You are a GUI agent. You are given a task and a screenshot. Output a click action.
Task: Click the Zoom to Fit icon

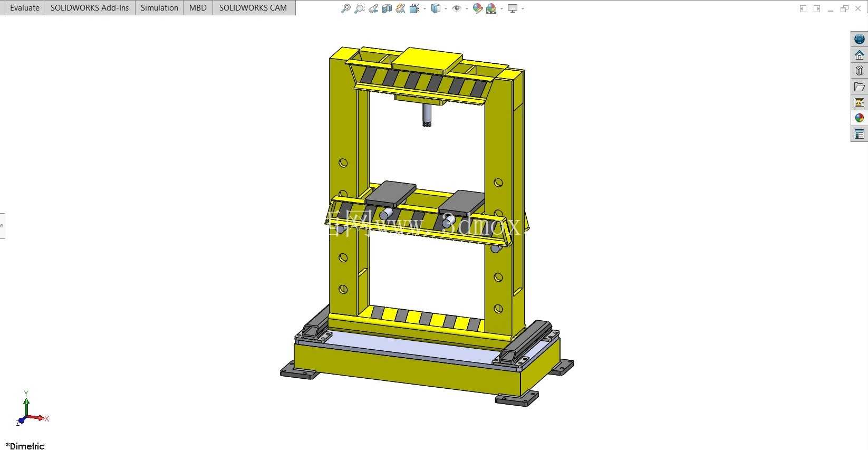click(346, 8)
